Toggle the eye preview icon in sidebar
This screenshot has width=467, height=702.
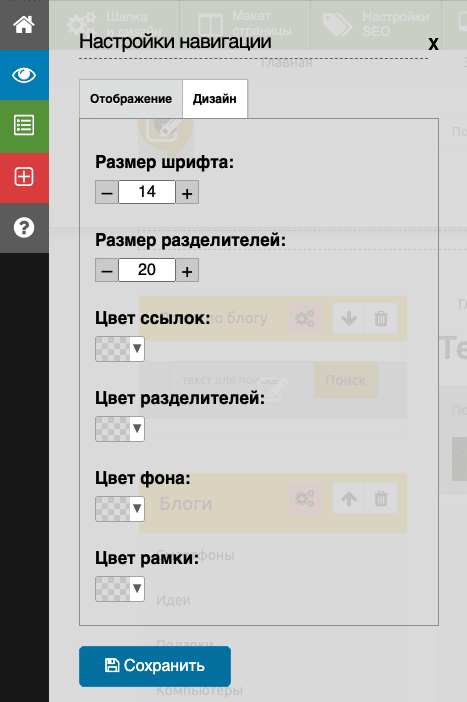point(24,75)
